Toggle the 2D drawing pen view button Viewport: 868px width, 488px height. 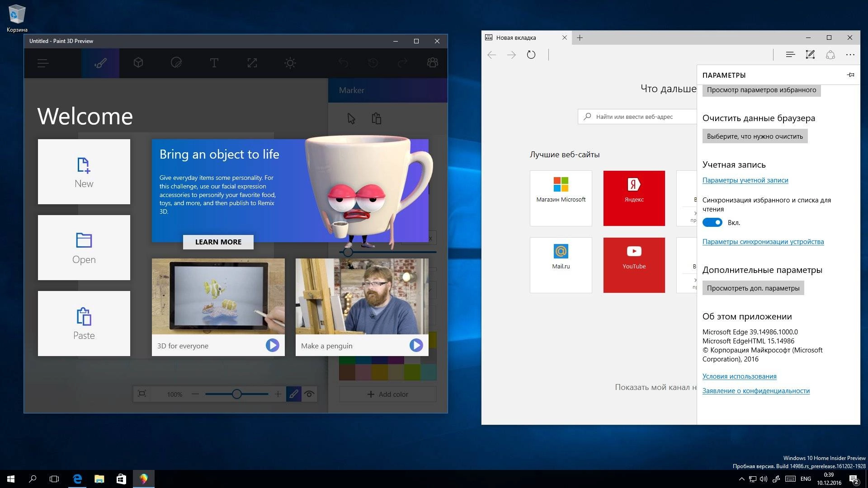pyautogui.click(x=294, y=394)
